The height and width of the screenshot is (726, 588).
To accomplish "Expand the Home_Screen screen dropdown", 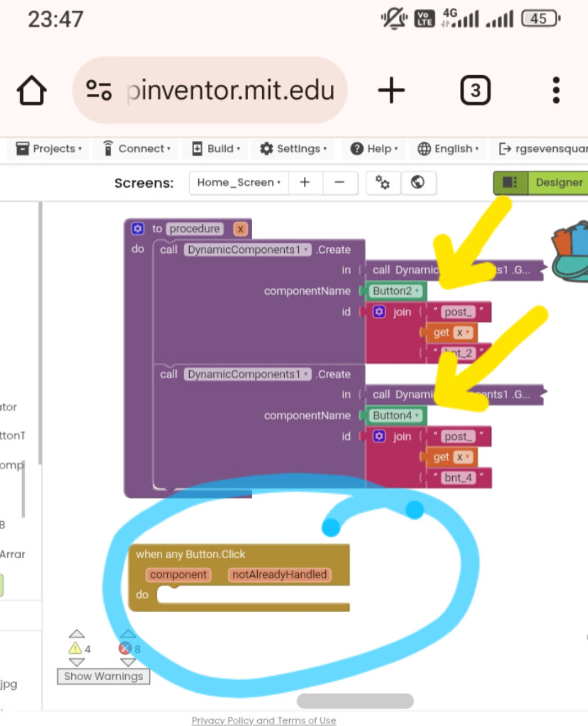I will tap(239, 183).
